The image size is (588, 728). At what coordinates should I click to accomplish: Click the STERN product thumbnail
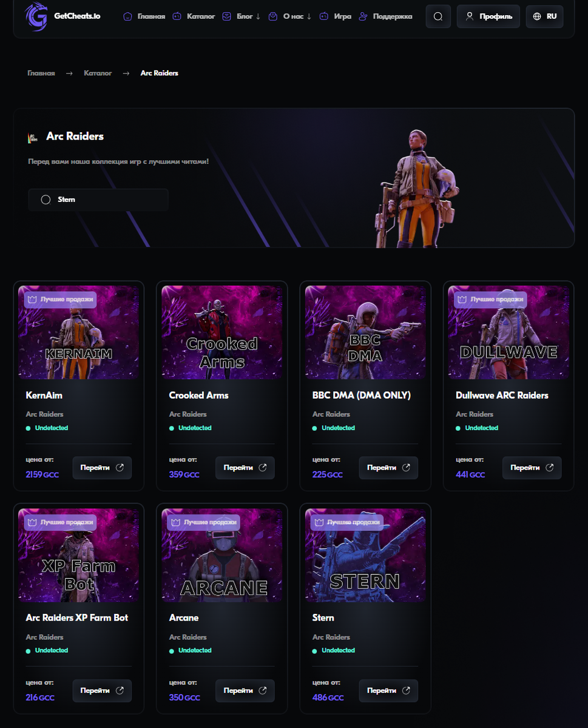(365, 555)
